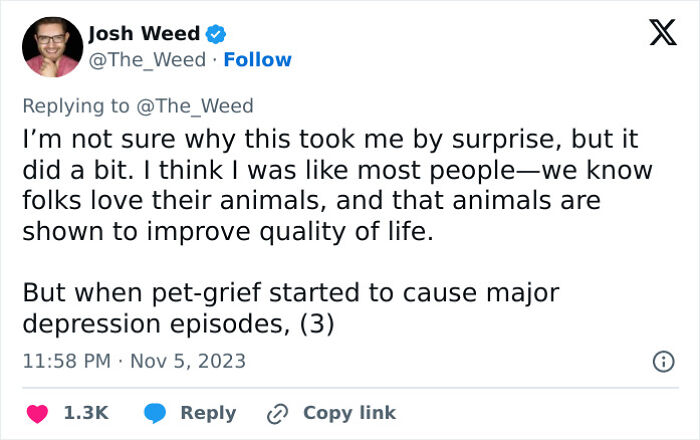Follow the @The_Weed account
The height and width of the screenshot is (440, 700).
click(x=258, y=60)
